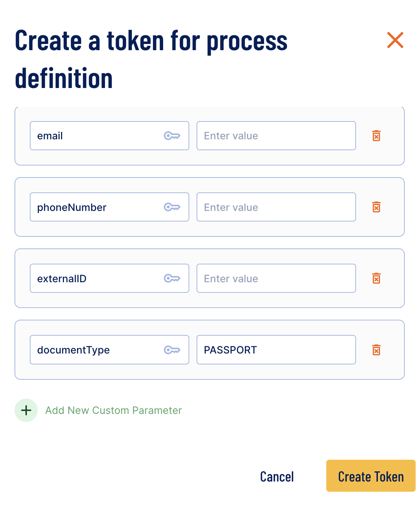Click the documentType parameter name field
Image resolution: width=420 pixels, height=507 pixels.
pos(109,350)
